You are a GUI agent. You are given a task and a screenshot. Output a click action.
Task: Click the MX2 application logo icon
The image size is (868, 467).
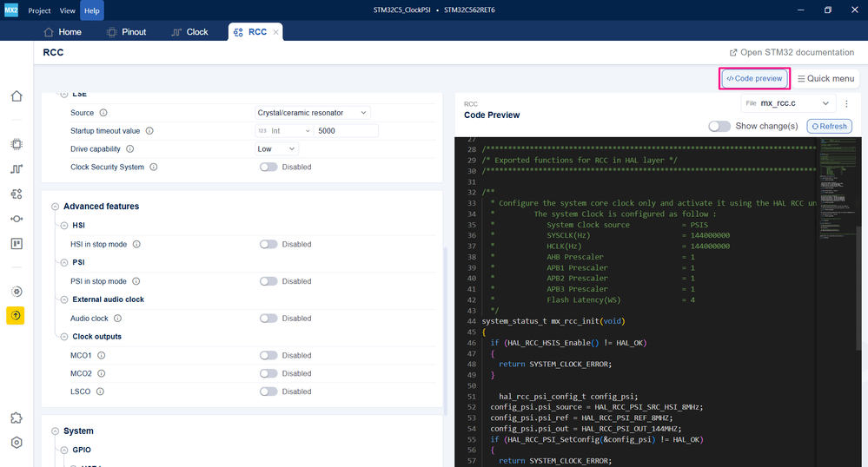[11, 10]
